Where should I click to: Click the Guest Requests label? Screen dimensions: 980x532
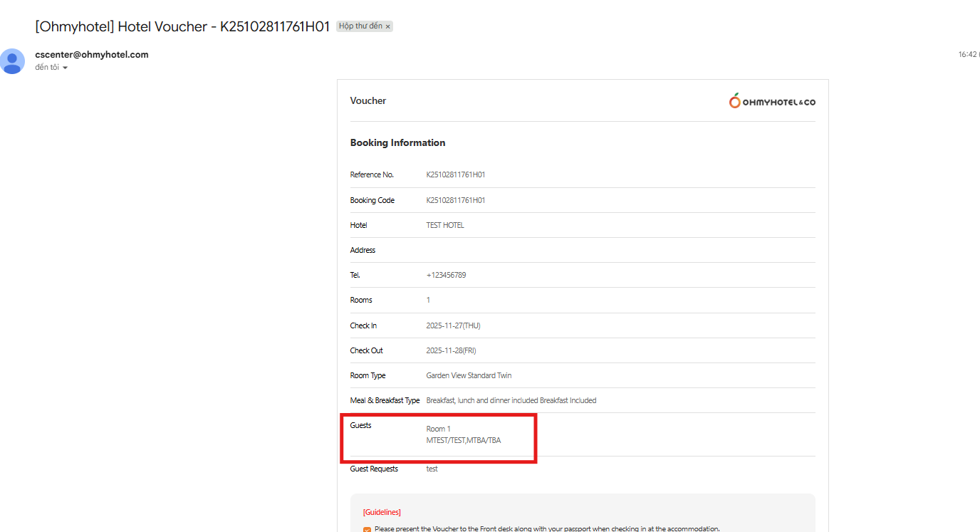click(x=374, y=469)
